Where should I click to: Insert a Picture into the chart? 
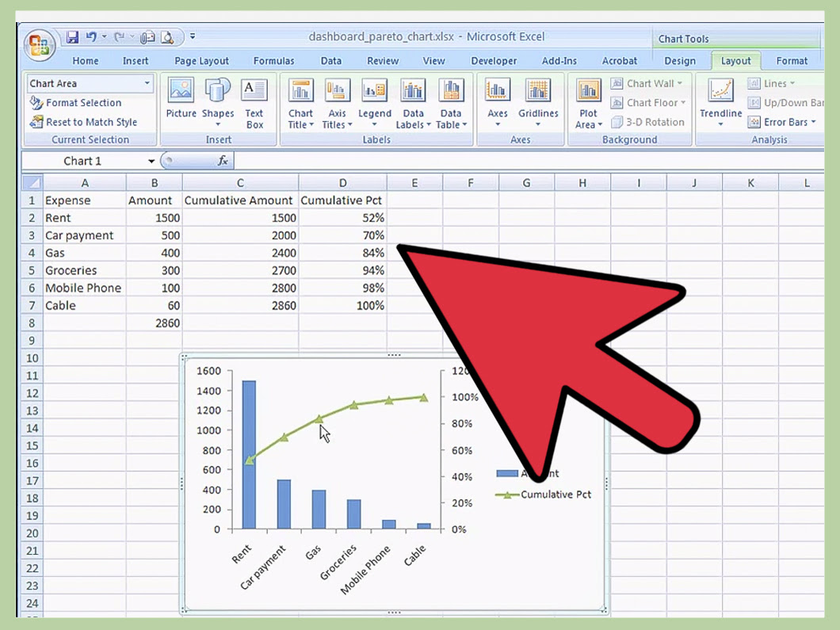click(x=181, y=98)
